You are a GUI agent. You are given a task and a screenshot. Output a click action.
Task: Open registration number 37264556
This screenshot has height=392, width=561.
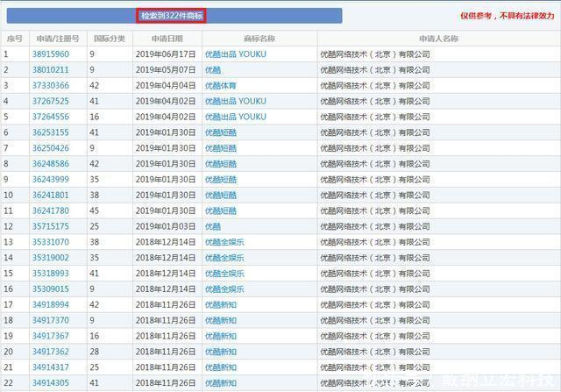(x=51, y=117)
